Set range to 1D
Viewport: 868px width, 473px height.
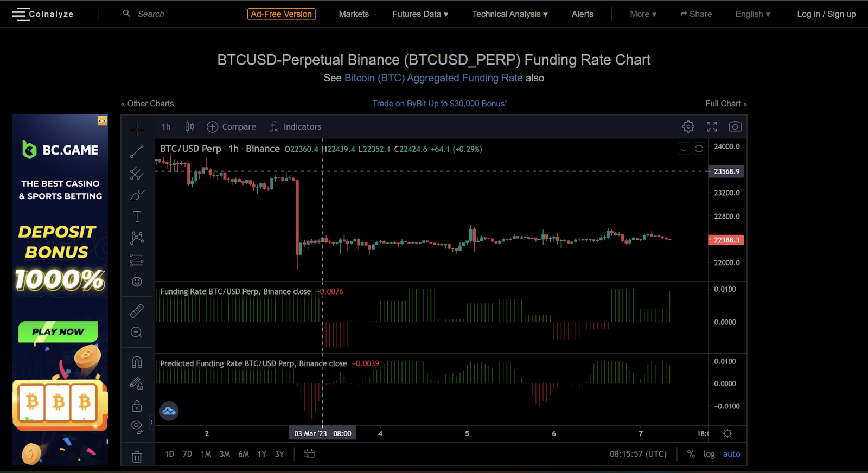point(169,454)
